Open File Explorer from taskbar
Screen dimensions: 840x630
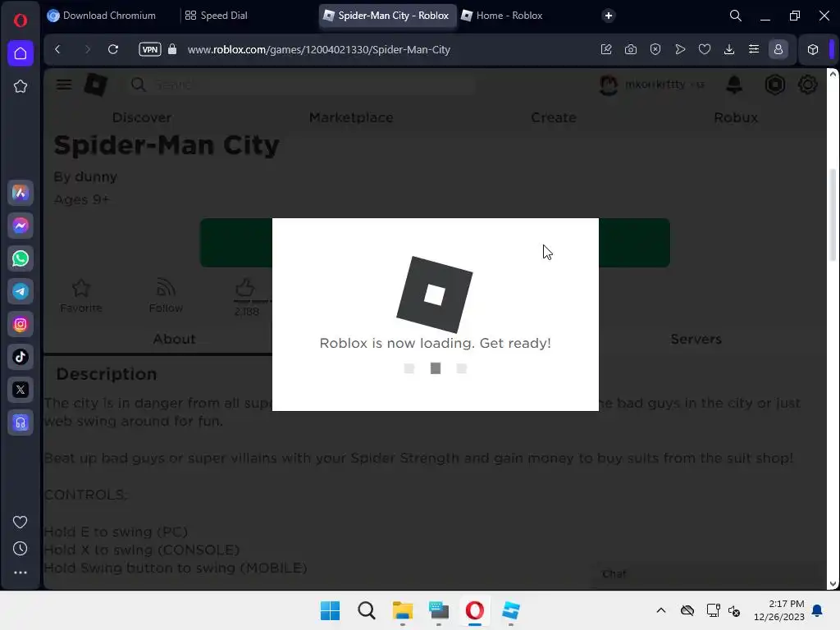pos(402,610)
